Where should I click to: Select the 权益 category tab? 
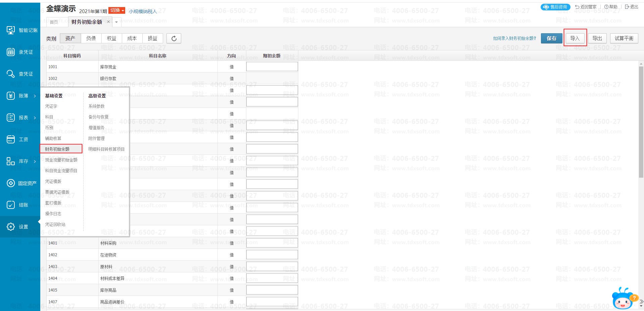coord(111,38)
